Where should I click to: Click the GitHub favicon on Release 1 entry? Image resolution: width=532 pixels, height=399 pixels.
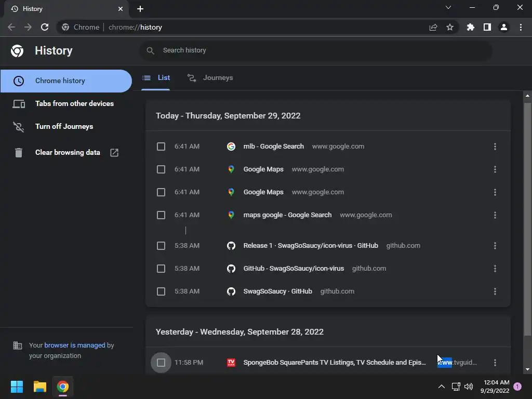coord(231,246)
